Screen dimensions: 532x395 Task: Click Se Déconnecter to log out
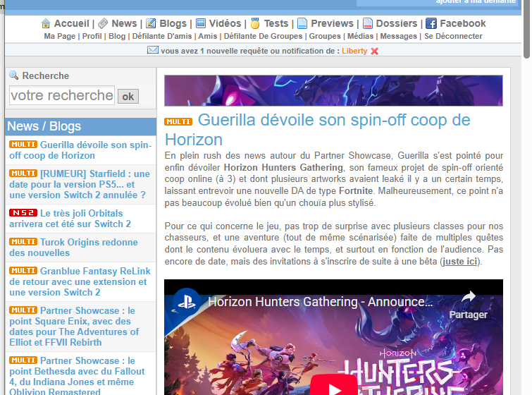(453, 36)
